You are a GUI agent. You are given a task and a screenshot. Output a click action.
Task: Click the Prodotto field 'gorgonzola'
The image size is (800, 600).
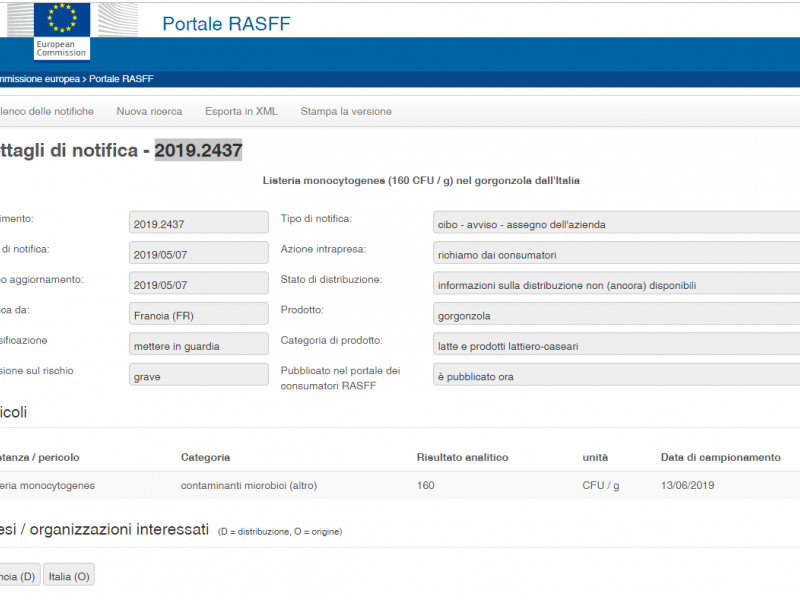[x=616, y=314]
